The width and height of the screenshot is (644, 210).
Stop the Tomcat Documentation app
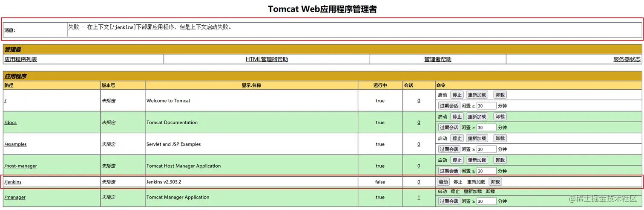[x=457, y=117]
